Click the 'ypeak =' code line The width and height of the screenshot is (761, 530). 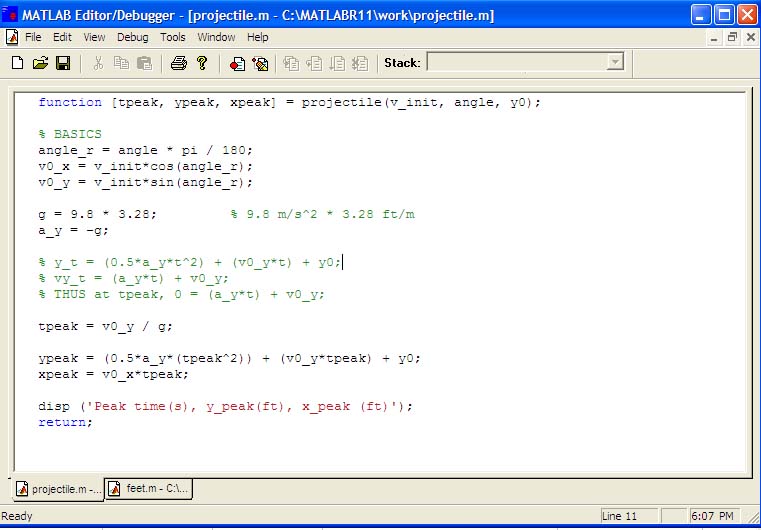[230, 359]
